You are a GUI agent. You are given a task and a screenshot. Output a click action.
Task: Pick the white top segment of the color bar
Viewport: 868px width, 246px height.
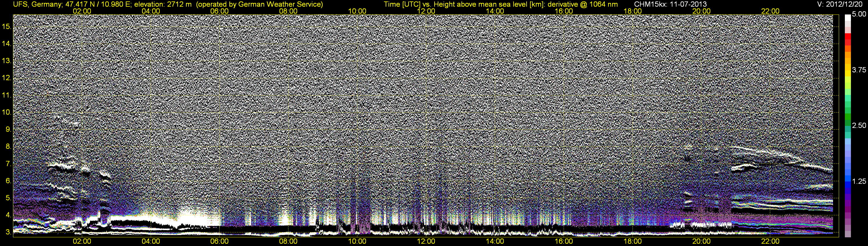848,18
